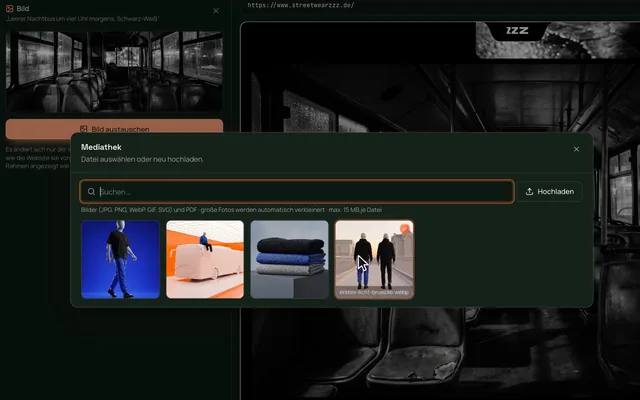This screenshot has width=640, height=400.
Task: Select the blue background mannequin thumbnail
Action: pos(120,260)
